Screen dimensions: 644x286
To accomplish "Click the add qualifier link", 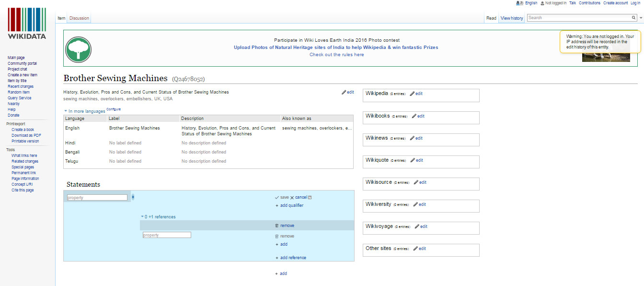I will (292, 205).
